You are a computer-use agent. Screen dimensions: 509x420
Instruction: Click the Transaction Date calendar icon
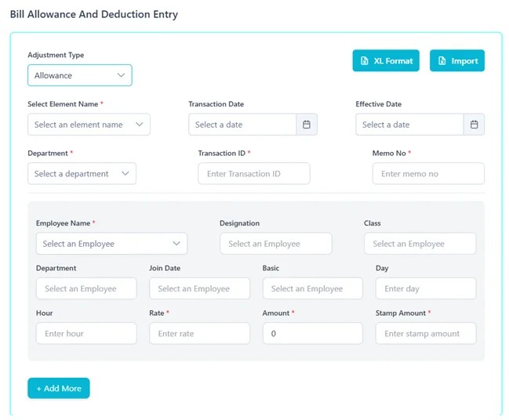[307, 125]
